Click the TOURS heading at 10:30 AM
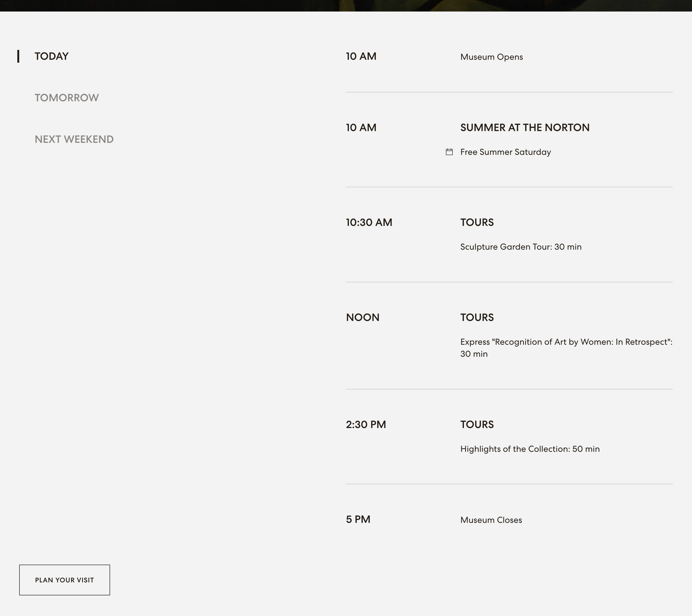The width and height of the screenshot is (692, 616). [x=477, y=222]
